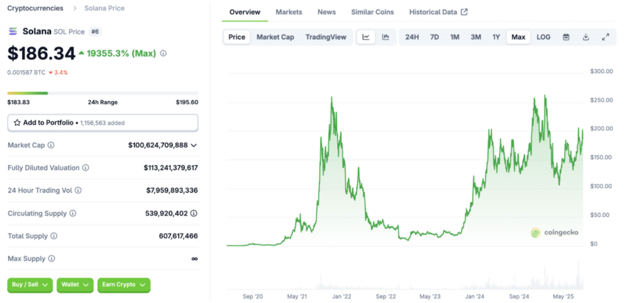
Task: Set chart range to Max
Action: click(x=518, y=37)
